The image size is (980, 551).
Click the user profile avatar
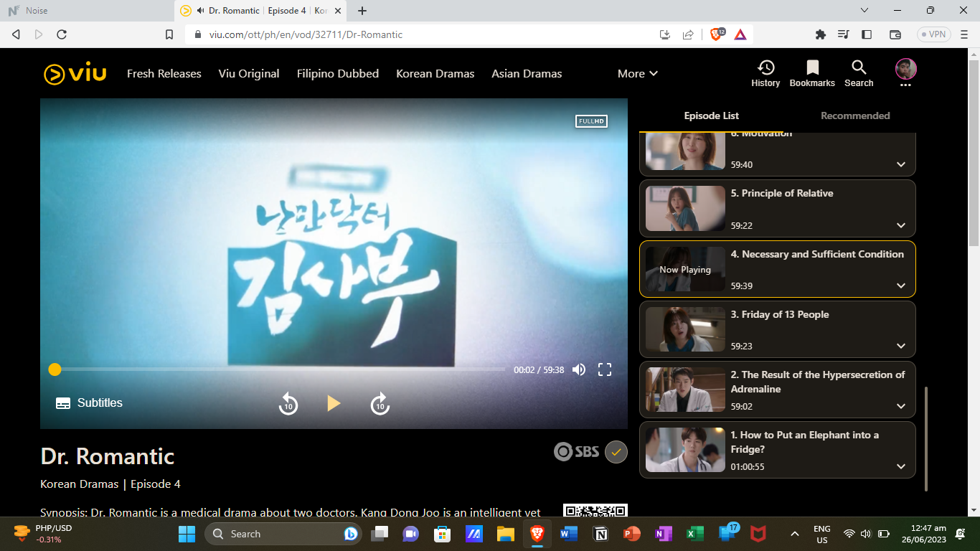(x=905, y=69)
